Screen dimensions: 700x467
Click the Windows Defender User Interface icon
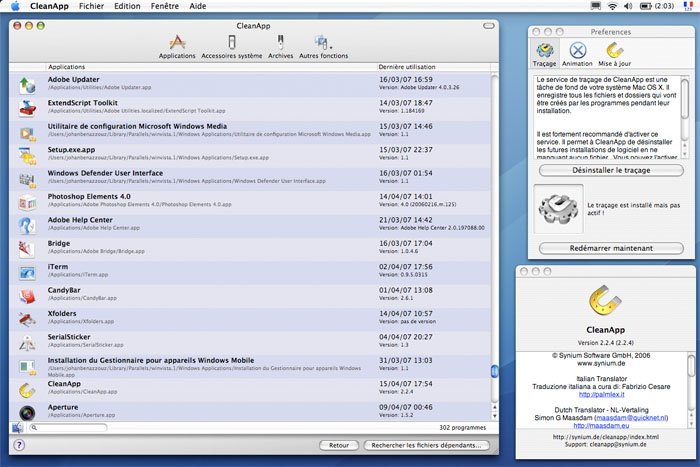click(27, 179)
